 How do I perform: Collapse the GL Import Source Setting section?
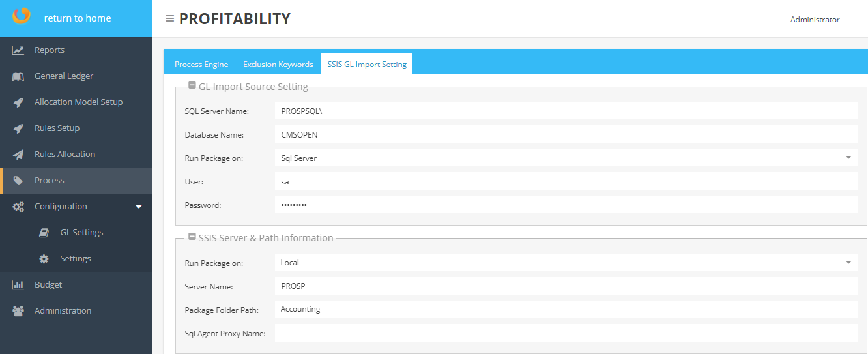(192, 86)
